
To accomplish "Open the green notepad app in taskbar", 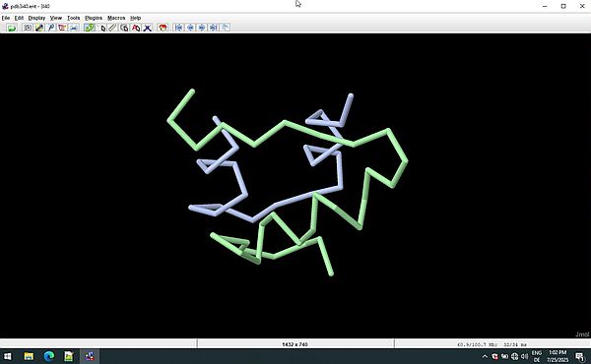I will pos(69,356).
